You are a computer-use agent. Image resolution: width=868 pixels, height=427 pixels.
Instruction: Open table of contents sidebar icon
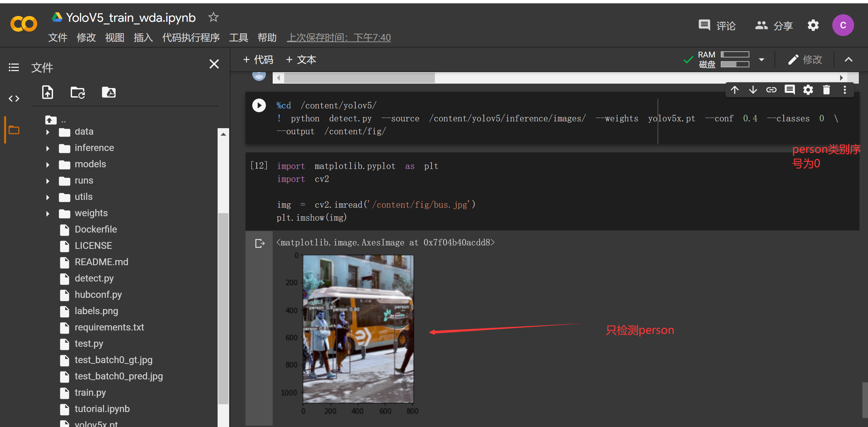click(14, 67)
